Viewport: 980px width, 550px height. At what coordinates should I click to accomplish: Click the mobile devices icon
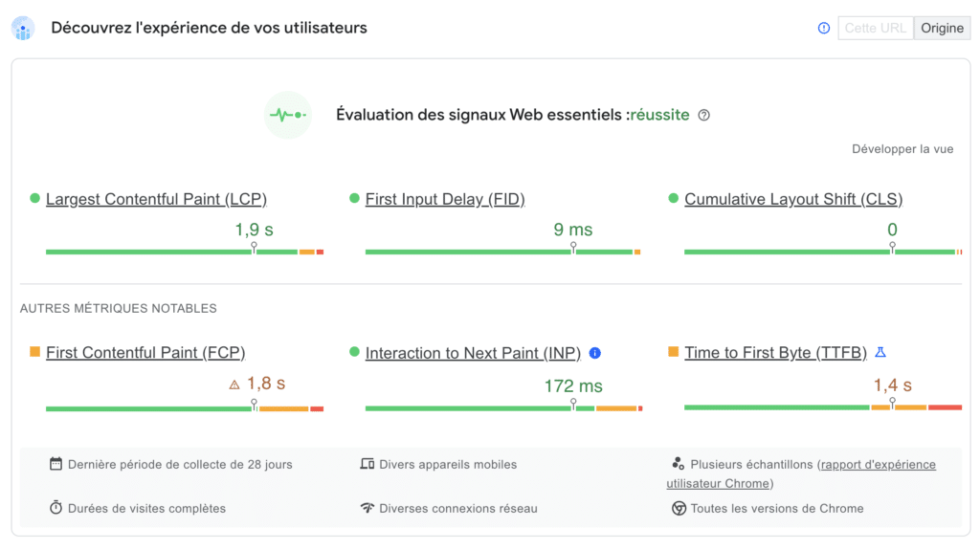pos(367,464)
